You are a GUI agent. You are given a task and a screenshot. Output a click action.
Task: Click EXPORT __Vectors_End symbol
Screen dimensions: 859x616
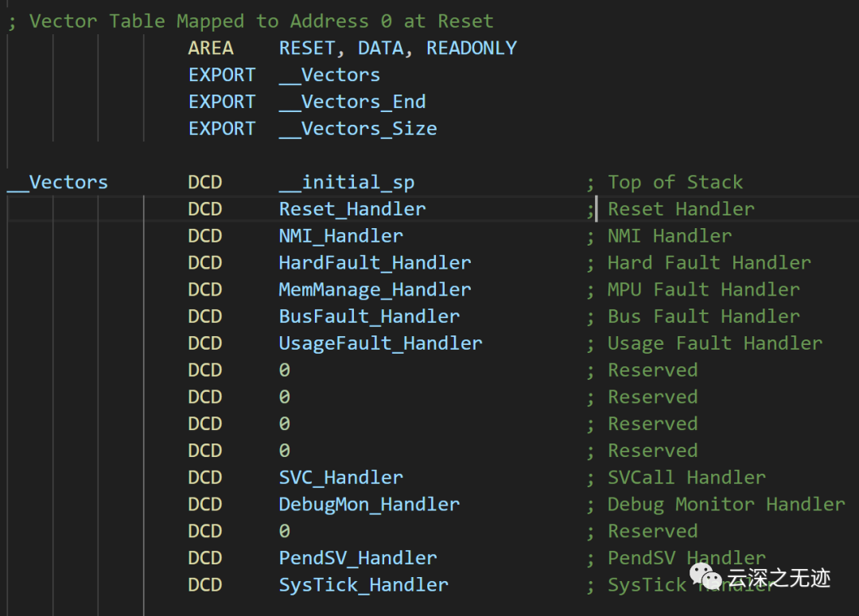[352, 102]
